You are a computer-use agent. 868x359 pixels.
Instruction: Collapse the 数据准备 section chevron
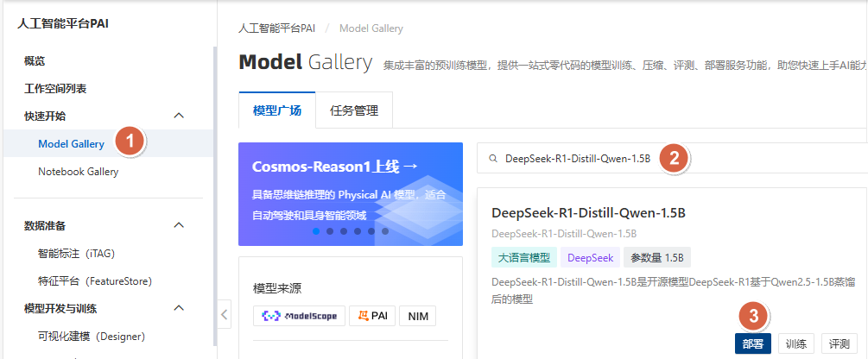(x=178, y=225)
